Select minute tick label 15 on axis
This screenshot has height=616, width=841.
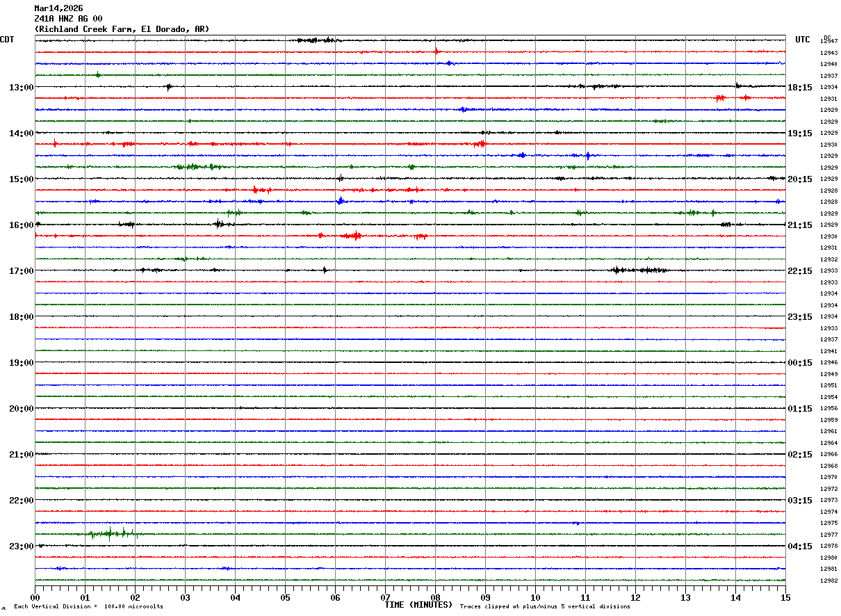785,597
